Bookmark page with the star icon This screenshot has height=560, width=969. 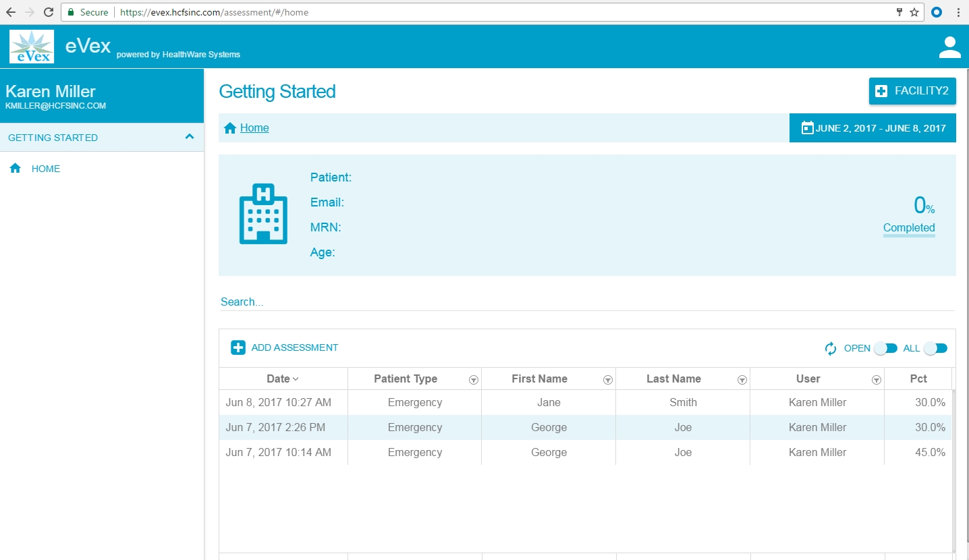pyautogui.click(x=914, y=12)
